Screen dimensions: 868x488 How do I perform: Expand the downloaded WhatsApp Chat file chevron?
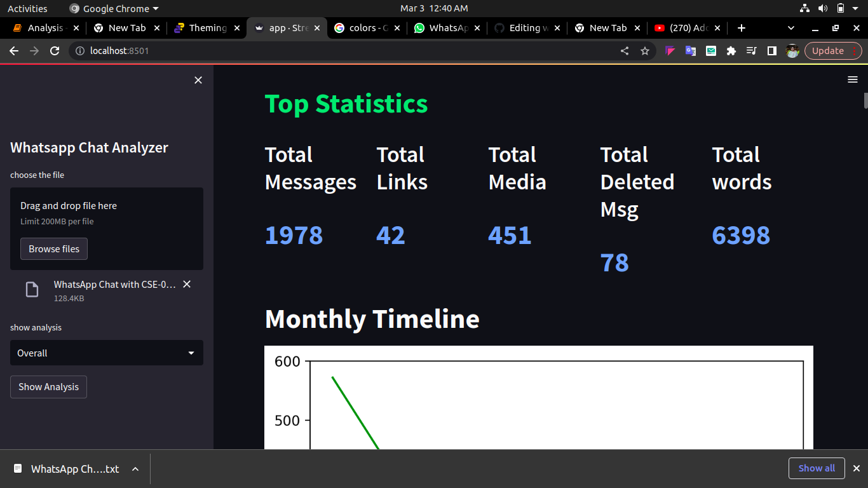[x=134, y=468]
